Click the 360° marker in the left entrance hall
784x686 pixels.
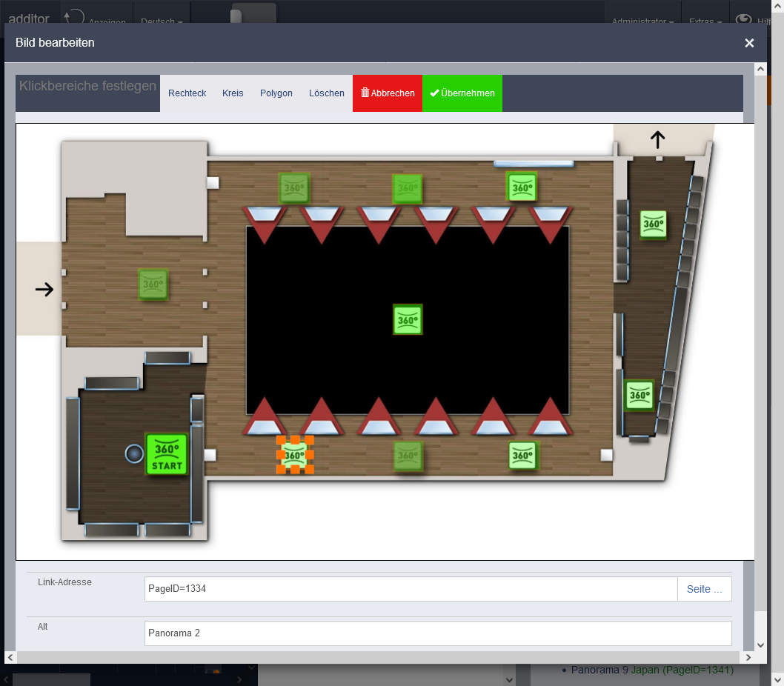click(153, 284)
